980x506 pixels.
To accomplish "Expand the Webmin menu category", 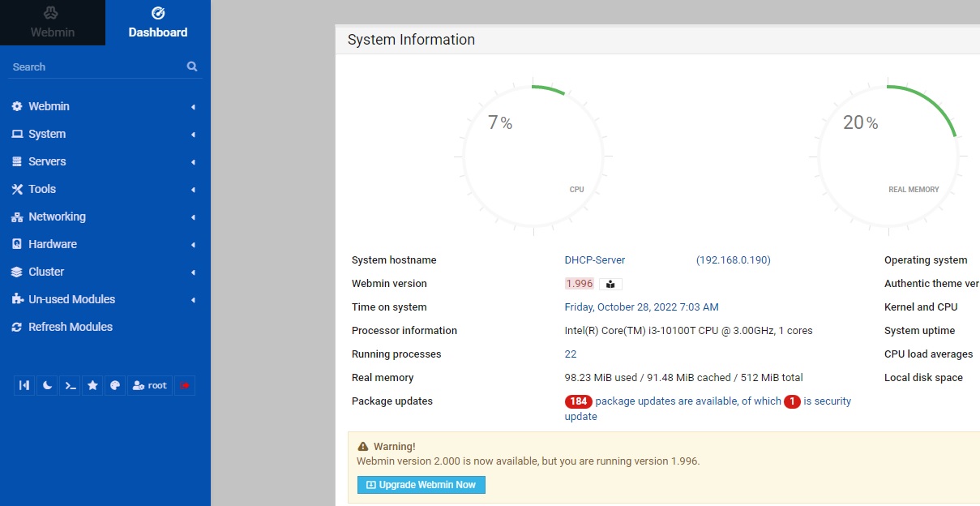I will 105,106.
